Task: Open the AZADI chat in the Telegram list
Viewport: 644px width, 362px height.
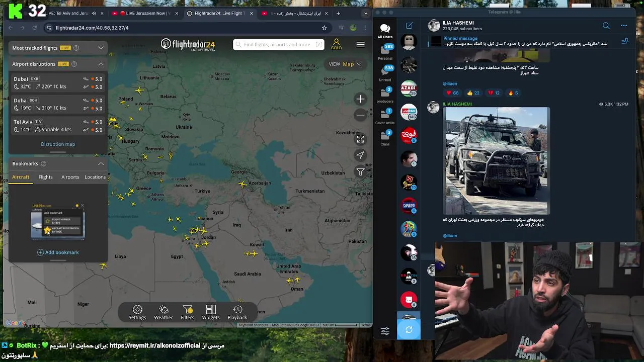Action: (409, 87)
